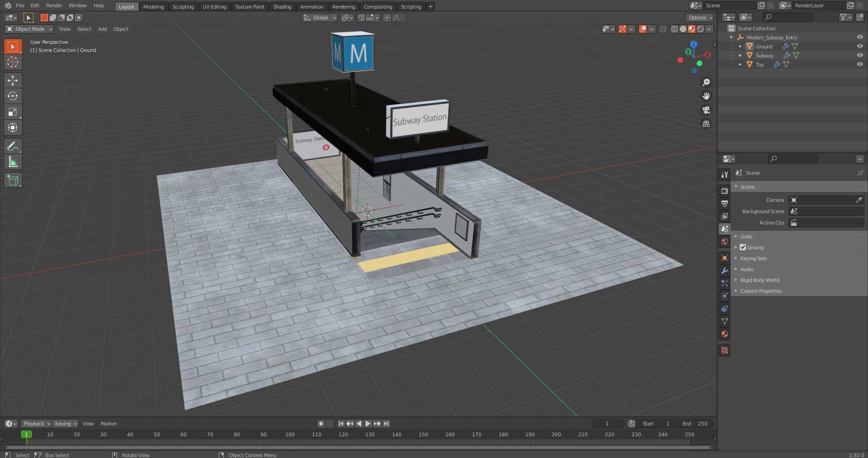The height and width of the screenshot is (458, 868).
Task: Switch to rendered viewport shading
Action: (x=700, y=29)
